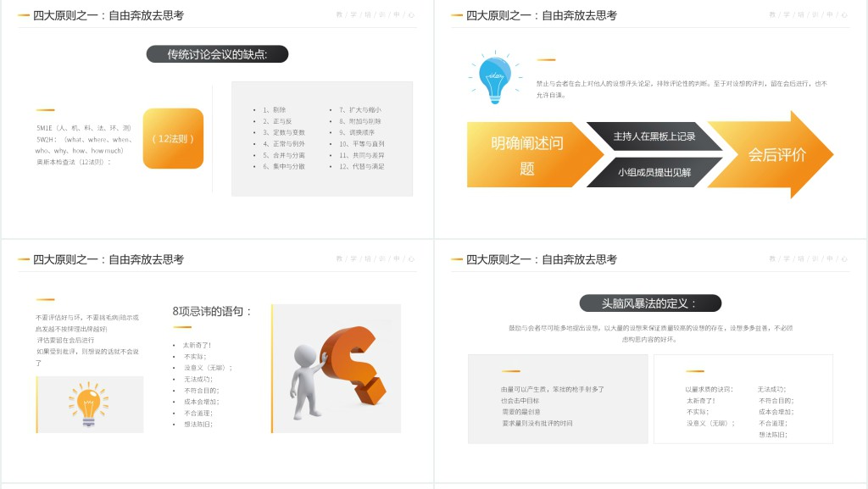
Task: Click the slide title above 传统讨论会议的缺点
Action: tap(108, 15)
